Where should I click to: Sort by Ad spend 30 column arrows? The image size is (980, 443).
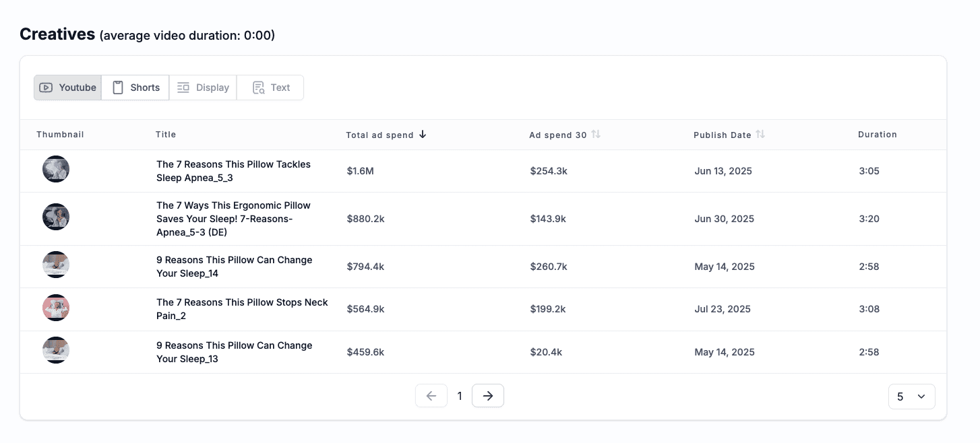[595, 135]
